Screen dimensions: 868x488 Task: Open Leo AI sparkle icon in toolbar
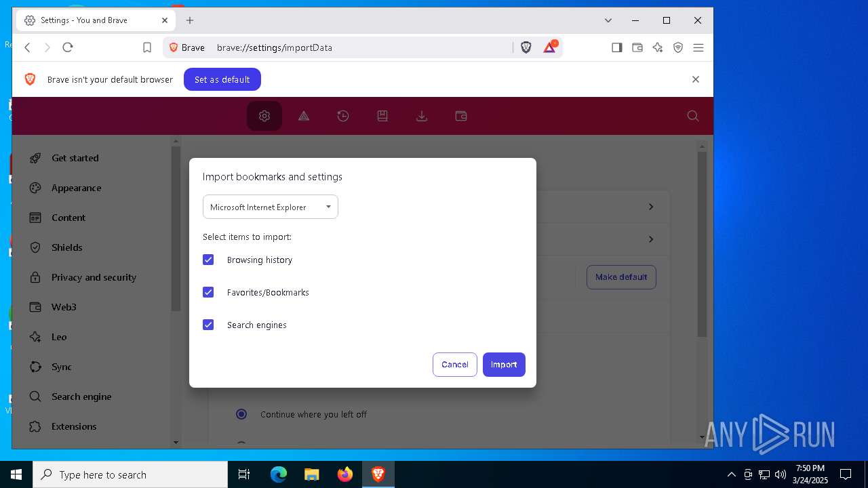[x=658, y=47]
